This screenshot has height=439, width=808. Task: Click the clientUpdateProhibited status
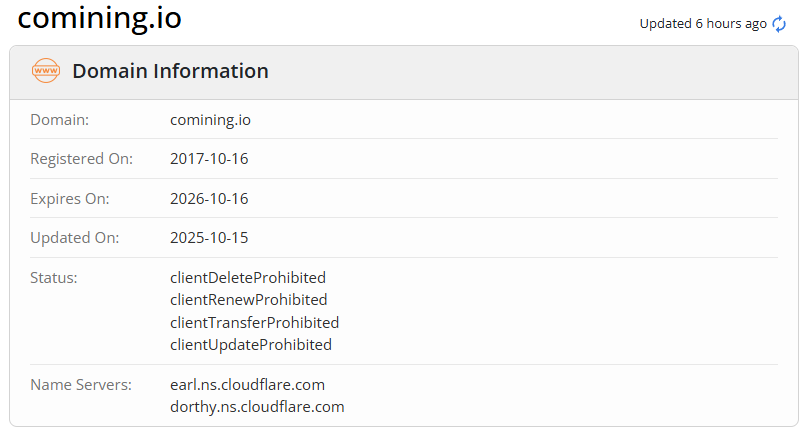pos(250,344)
